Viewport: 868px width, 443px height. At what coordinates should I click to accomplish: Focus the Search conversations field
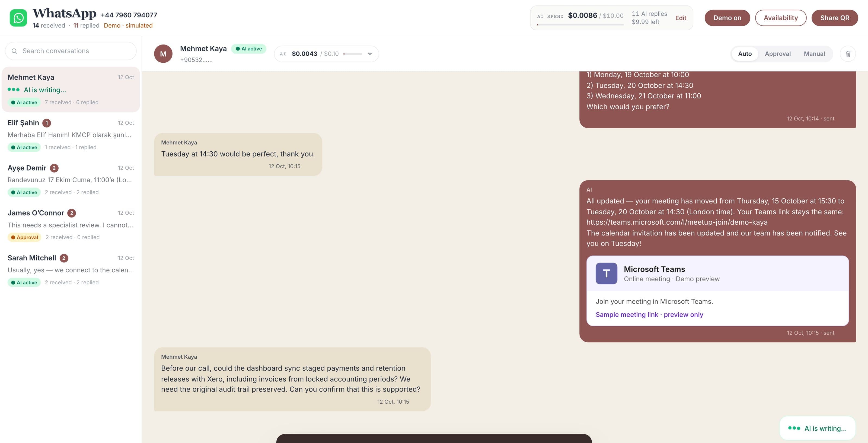(71, 51)
